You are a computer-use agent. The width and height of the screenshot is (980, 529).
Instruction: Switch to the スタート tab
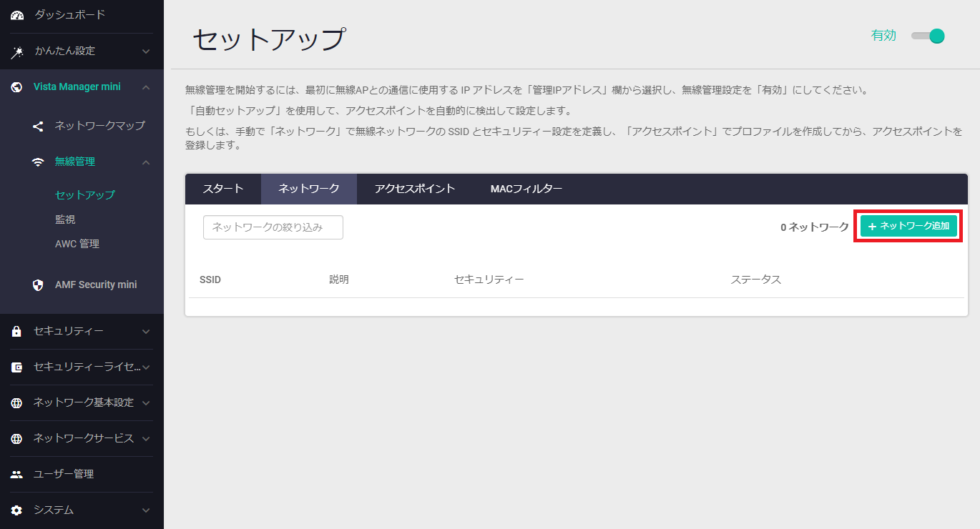point(223,189)
